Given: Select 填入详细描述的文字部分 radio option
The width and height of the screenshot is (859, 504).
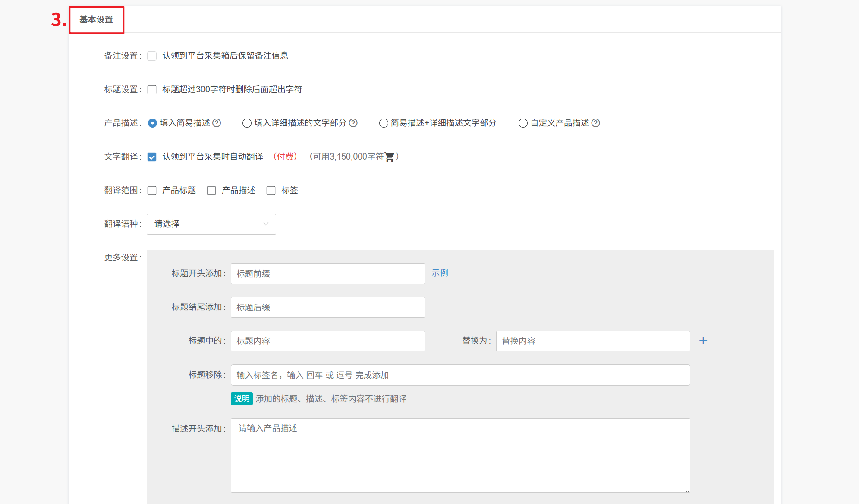Looking at the screenshot, I should point(247,123).
